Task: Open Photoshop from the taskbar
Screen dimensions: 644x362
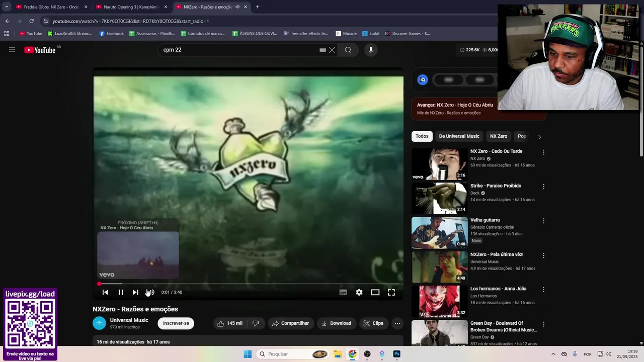Action: 396,354
